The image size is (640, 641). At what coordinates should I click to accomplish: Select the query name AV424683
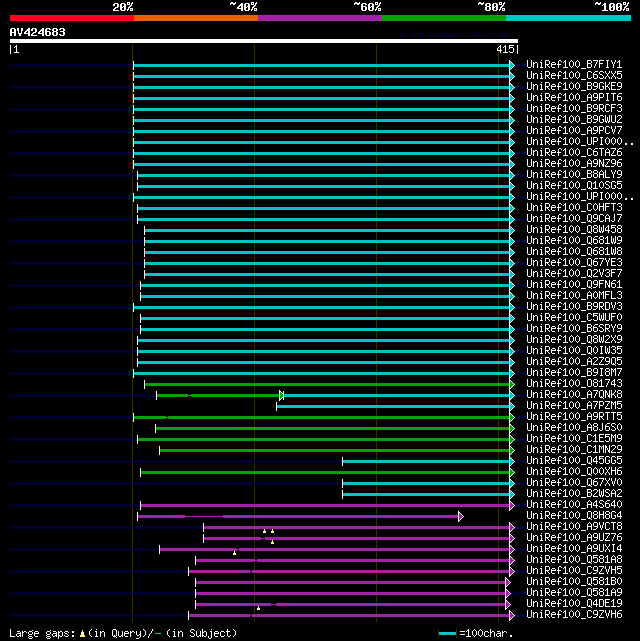38,32
